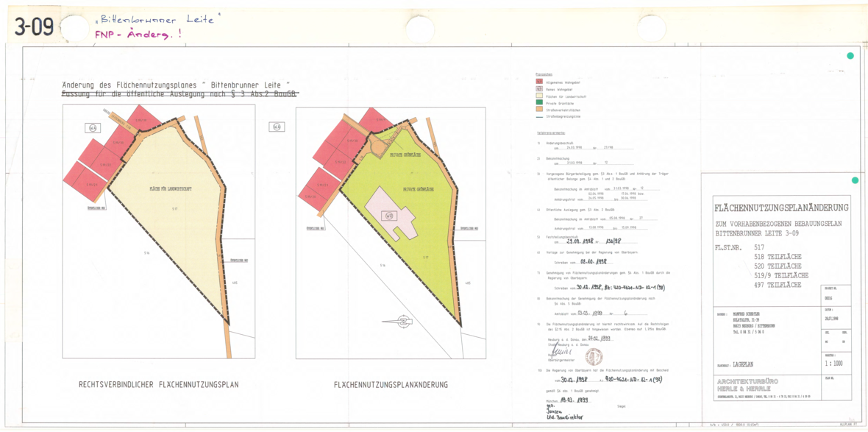Click the handwritten "Bittenbrunner Leite" note
This screenshot has height=432, width=868.
coord(157,20)
